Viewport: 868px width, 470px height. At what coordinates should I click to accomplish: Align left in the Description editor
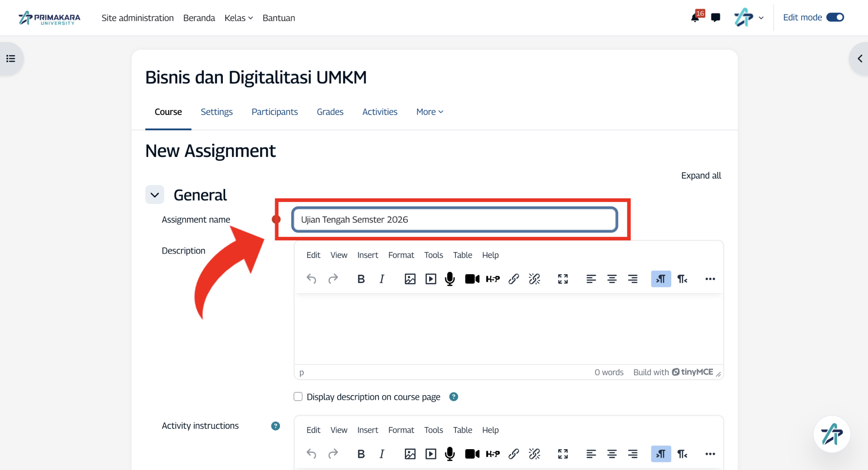pyautogui.click(x=591, y=279)
